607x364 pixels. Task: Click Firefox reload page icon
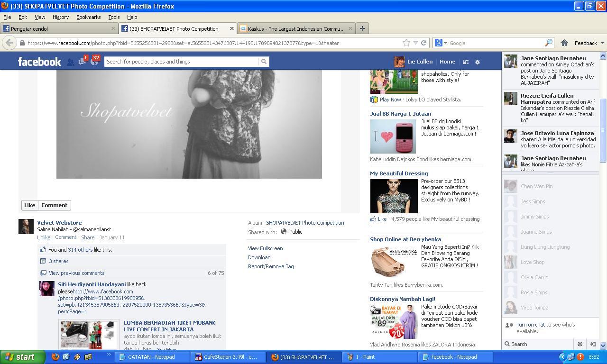[x=424, y=43]
